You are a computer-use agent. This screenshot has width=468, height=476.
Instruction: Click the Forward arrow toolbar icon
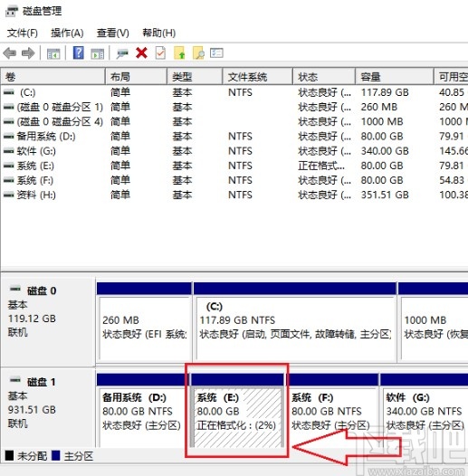pyautogui.click(x=28, y=53)
